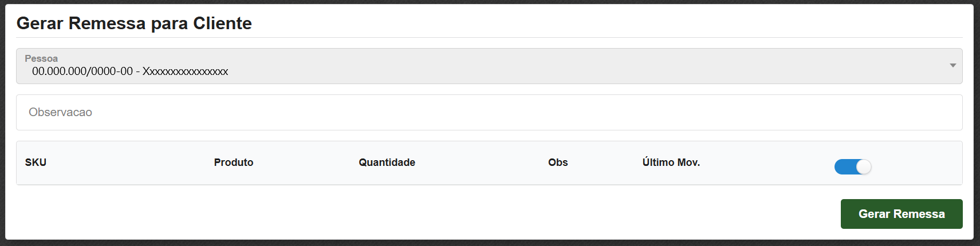Click the Xxxxxxxxxxxxxxxx name in Pessoa field
Viewport: 980px width, 246px height.
coord(185,72)
